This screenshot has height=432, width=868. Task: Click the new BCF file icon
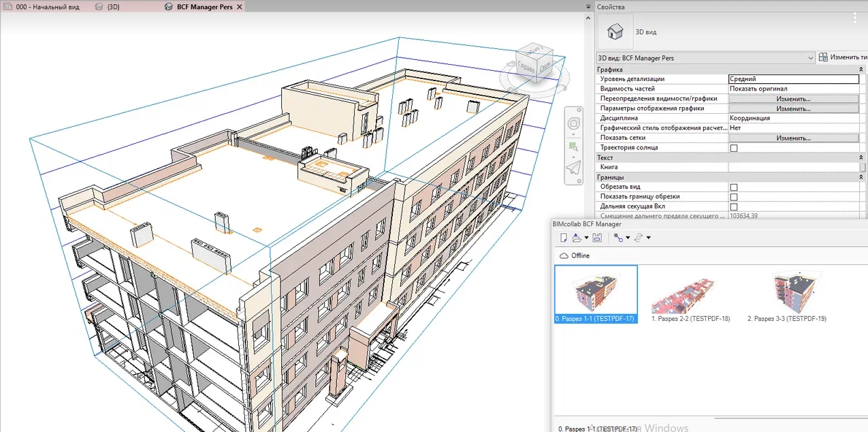click(x=563, y=237)
